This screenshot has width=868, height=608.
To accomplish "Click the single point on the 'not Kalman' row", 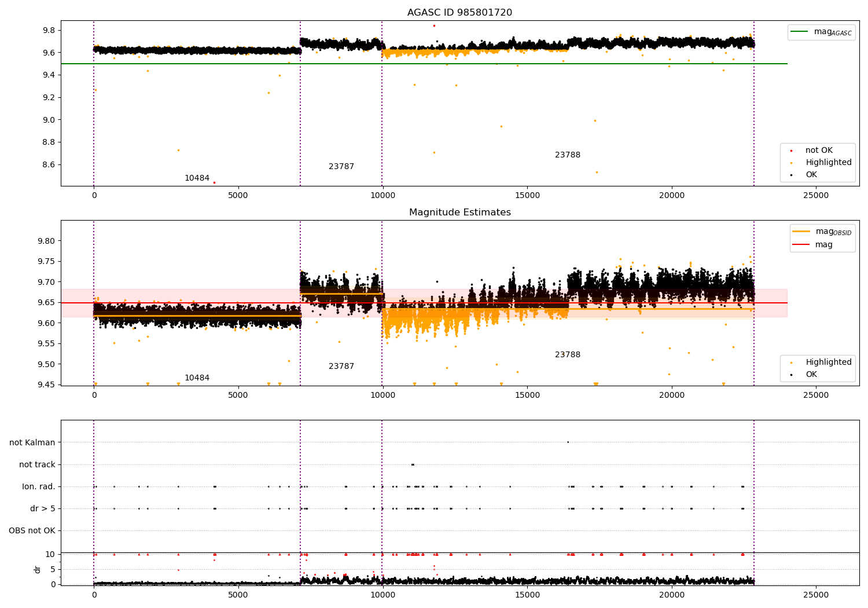I will (568, 442).
